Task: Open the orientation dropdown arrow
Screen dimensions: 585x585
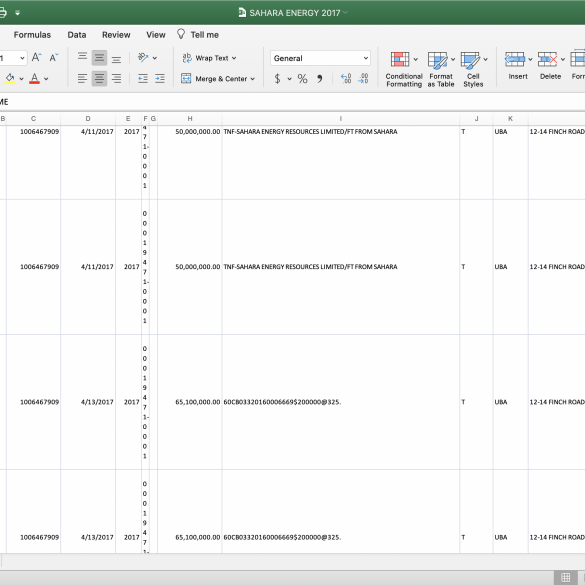Action: [154, 58]
